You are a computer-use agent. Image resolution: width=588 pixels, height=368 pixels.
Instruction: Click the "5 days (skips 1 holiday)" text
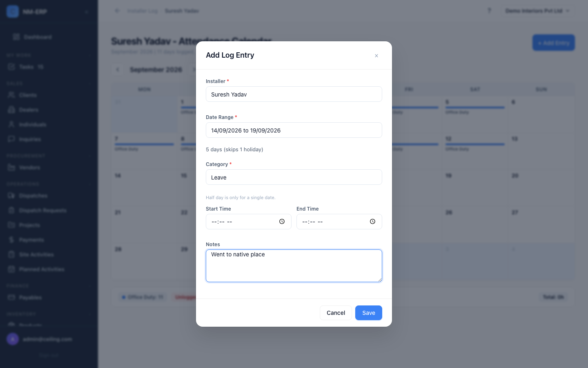click(x=234, y=149)
